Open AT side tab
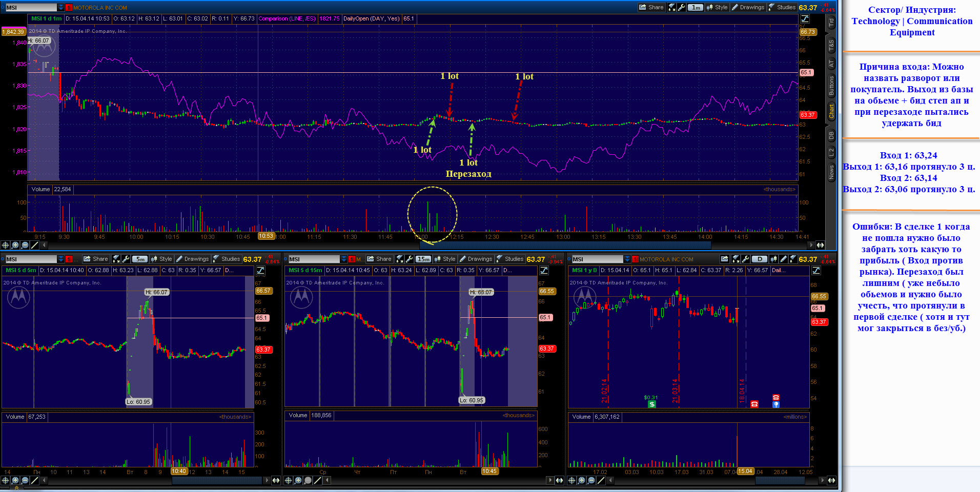980x492 pixels. [831, 64]
